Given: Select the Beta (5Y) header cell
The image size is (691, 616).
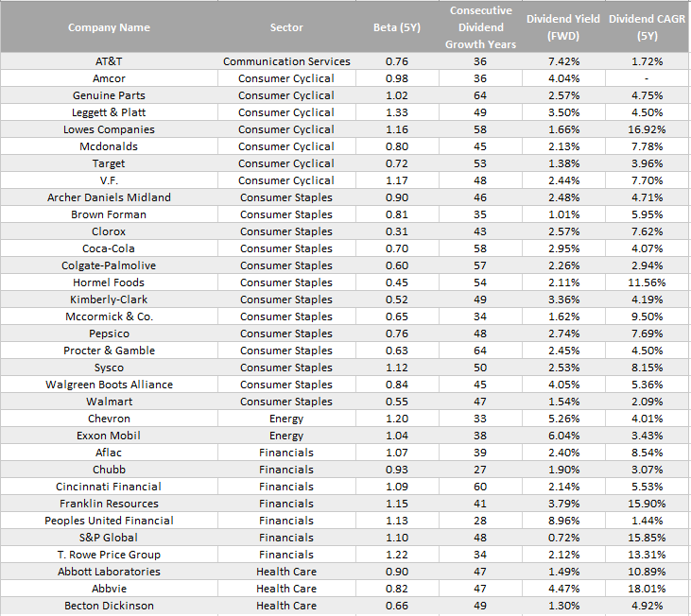Looking at the screenshot, I should pyautogui.click(x=397, y=27).
